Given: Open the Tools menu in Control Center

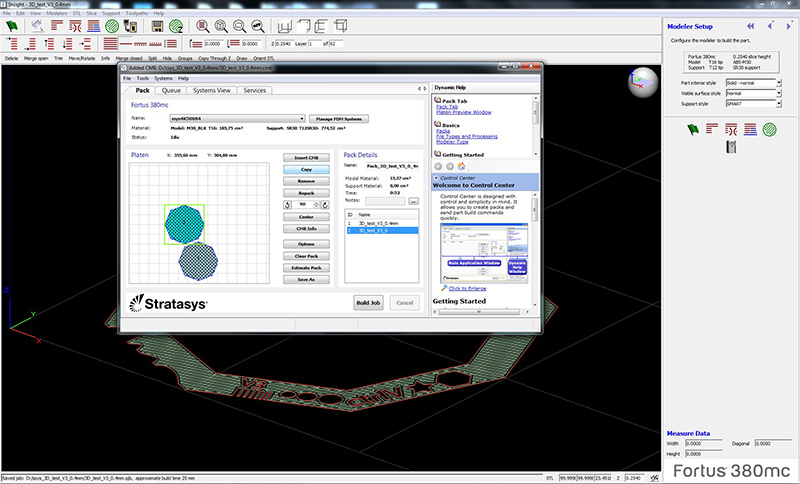Looking at the screenshot, I should 142,79.
